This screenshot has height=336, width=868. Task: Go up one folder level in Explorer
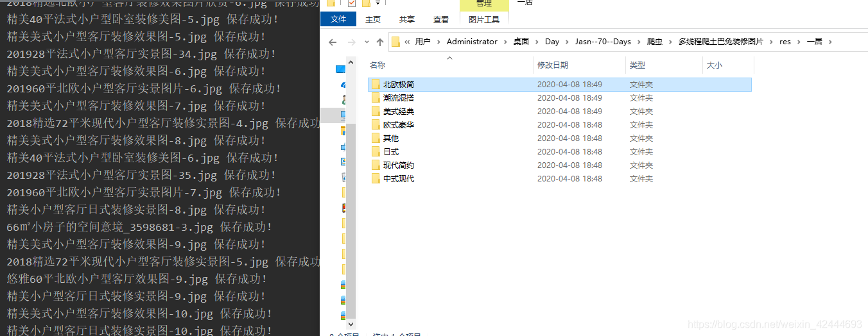[380, 42]
